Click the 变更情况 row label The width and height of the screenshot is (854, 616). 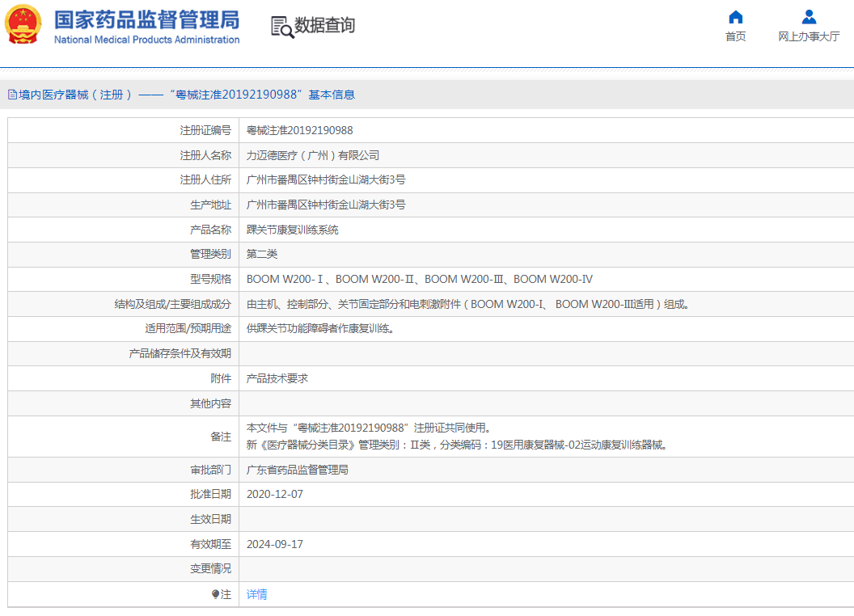210,569
